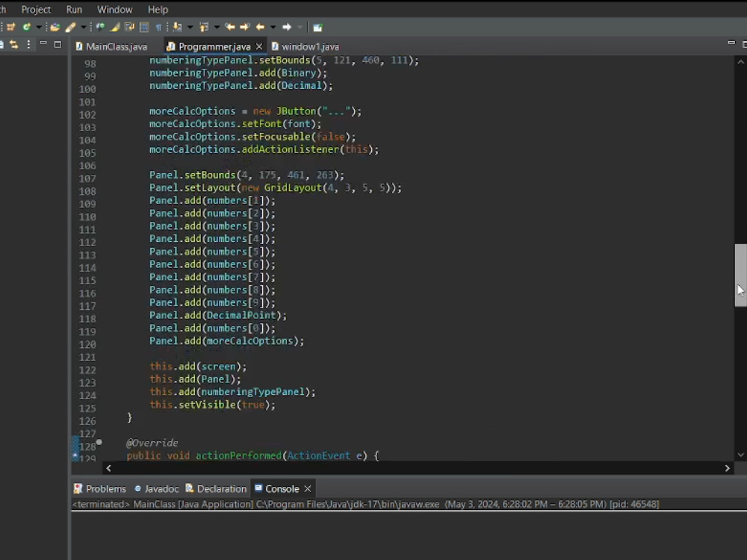The width and height of the screenshot is (747, 560).
Task: Click the Next Annotation icon
Action: 177,27
